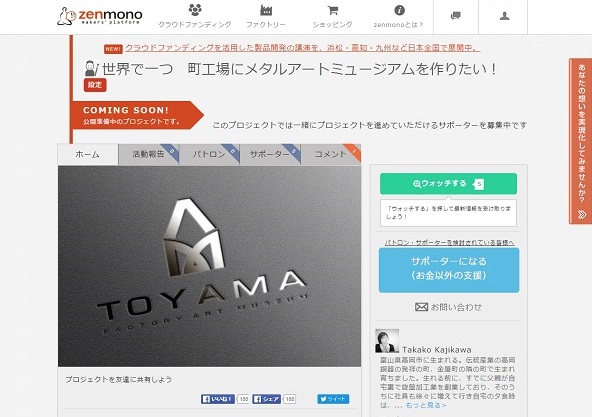592x417 pixels.
Task: Open the Factory icon in the nav
Action: [266, 10]
